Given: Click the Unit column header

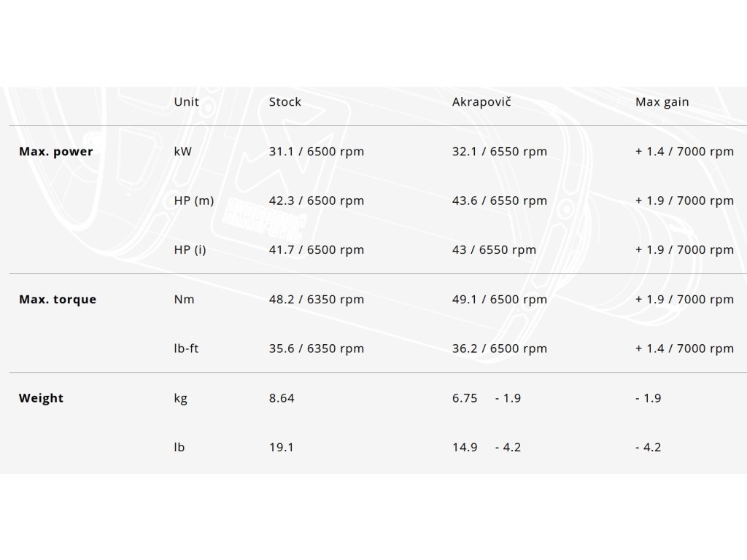Looking at the screenshot, I should [x=186, y=102].
